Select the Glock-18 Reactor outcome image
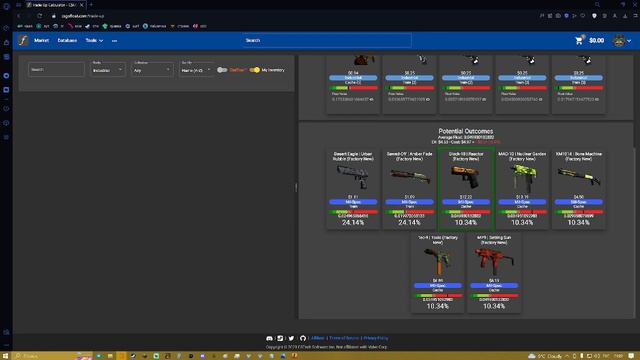The height and width of the screenshot is (360, 640). [466, 177]
